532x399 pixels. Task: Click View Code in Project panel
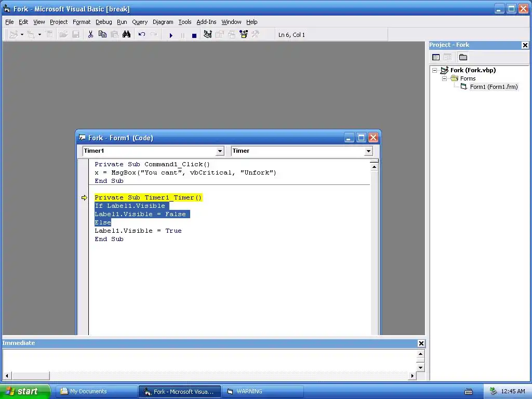[x=436, y=57]
